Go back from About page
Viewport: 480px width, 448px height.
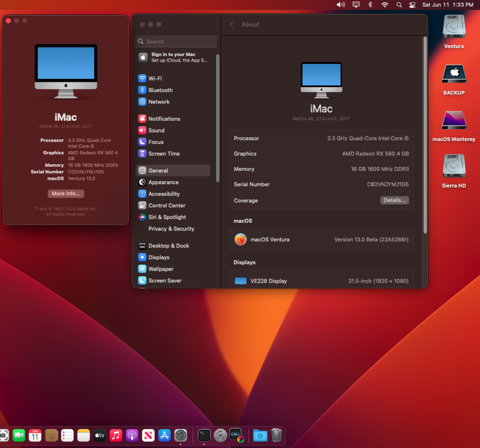[x=232, y=24]
